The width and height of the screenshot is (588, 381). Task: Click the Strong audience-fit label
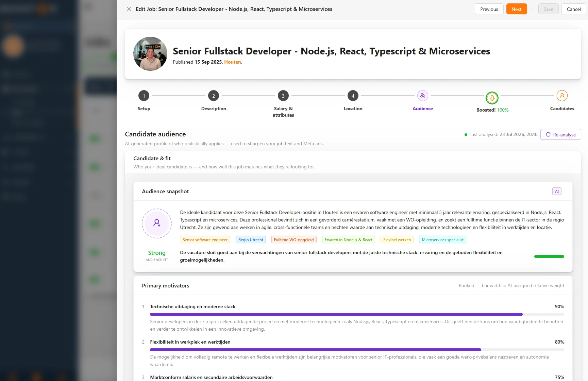[157, 253]
